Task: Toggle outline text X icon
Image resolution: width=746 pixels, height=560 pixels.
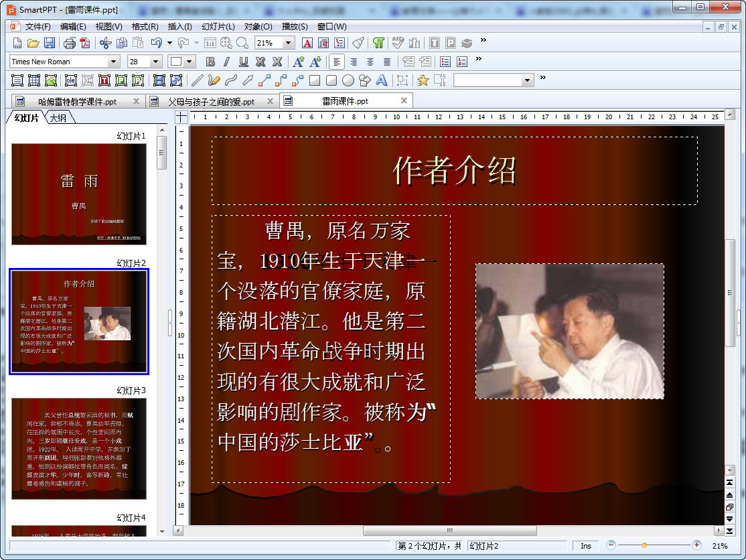Action: (x=277, y=62)
